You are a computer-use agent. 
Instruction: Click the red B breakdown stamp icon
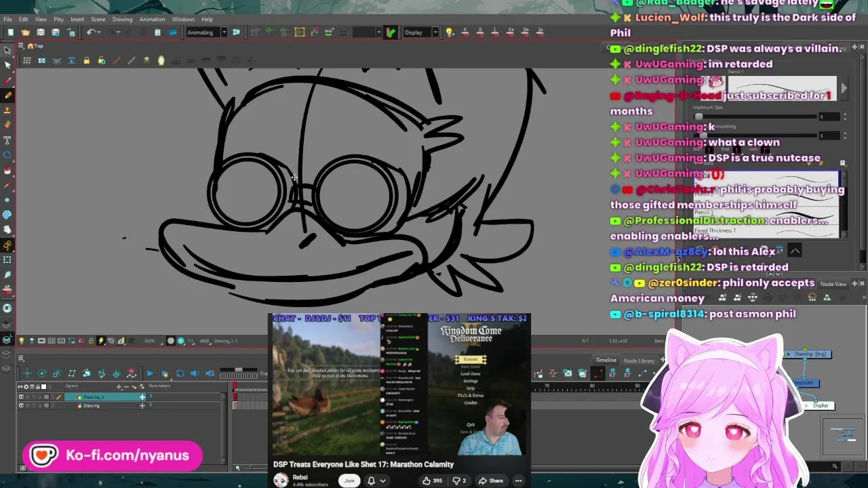(480, 33)
